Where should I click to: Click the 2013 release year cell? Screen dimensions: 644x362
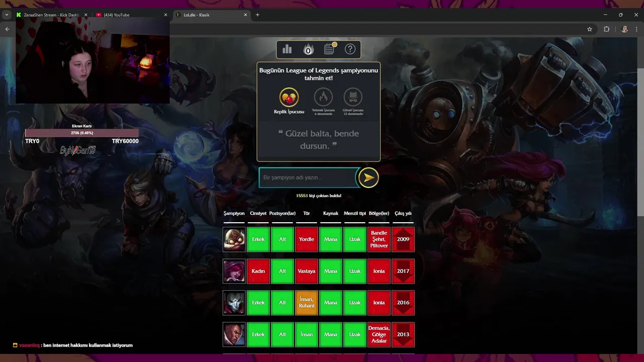[403, 334]
